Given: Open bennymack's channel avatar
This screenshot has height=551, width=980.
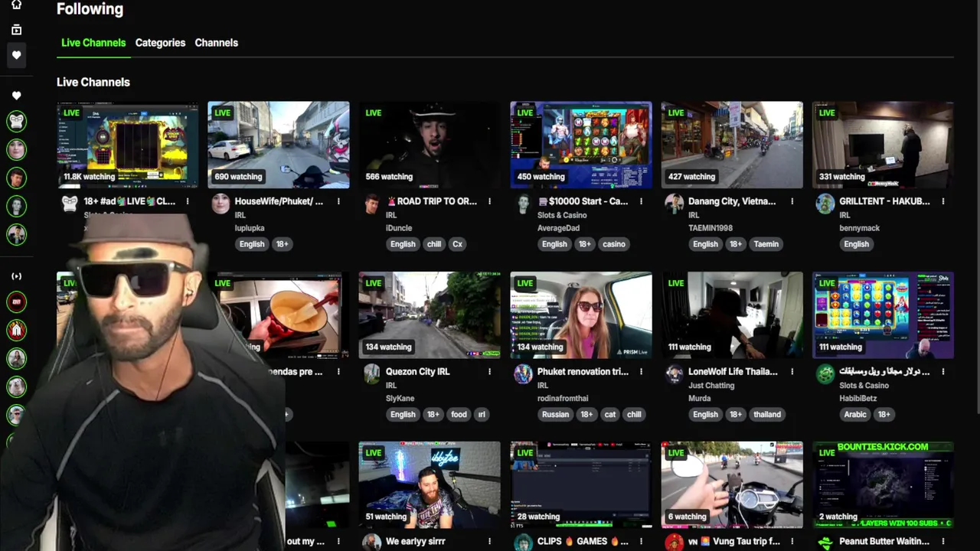Looking at the screenshot, I should click(825, 204).
